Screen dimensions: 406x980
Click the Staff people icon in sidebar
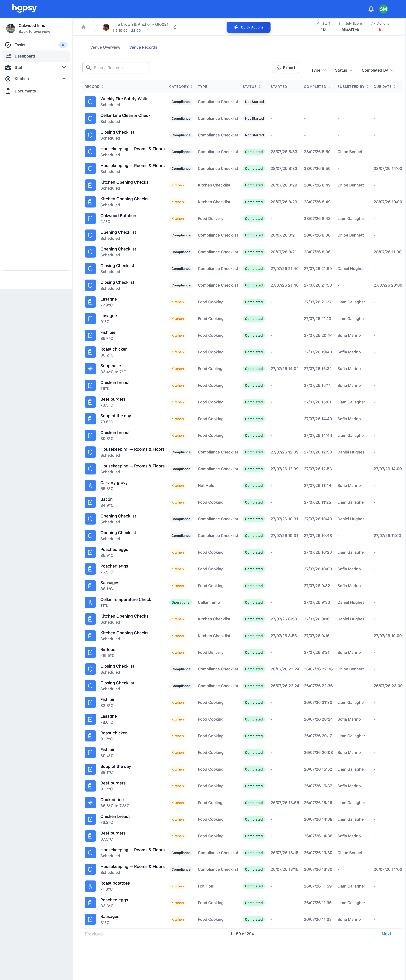[x=8, y=67]
